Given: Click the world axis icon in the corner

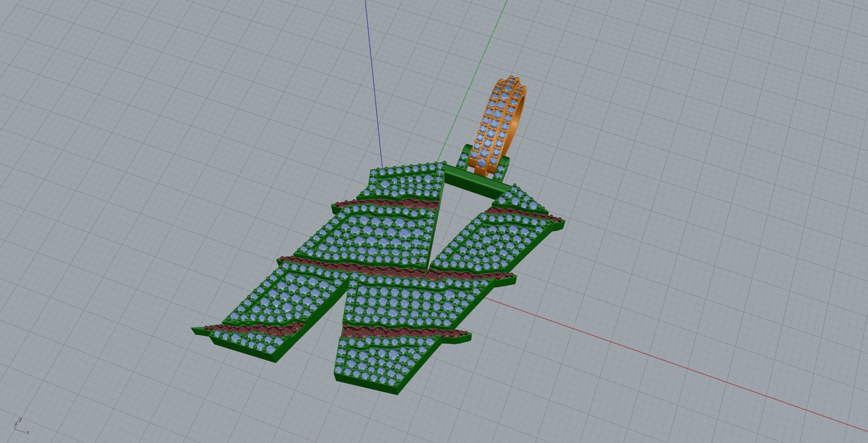Looking at the screenshot, I should (x=21, y=426).
